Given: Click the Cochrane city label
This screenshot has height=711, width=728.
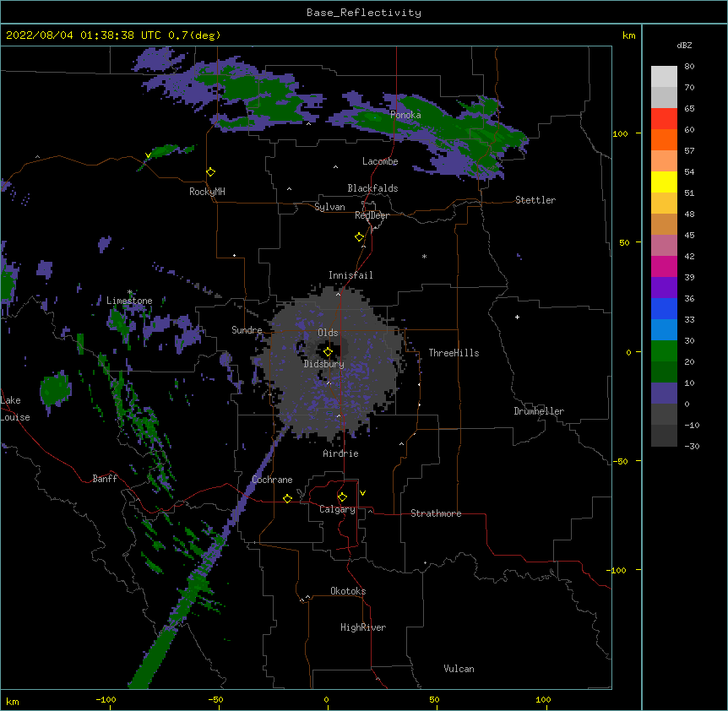Looking at the screenshot, I should (272, 480).
